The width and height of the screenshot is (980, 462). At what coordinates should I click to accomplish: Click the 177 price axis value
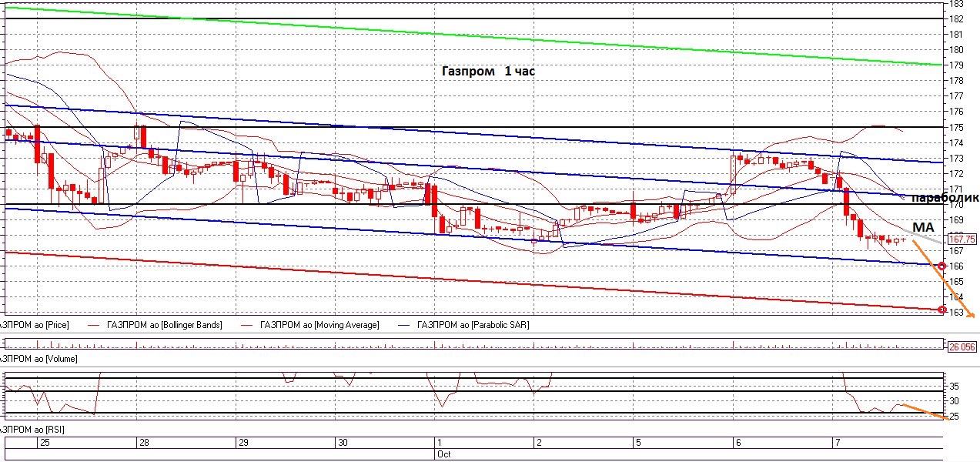tap(957, 96)
